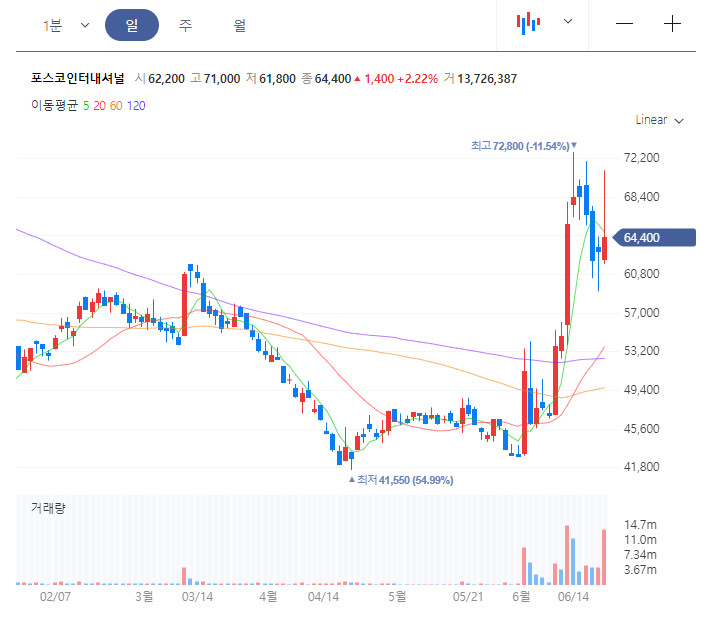Screen dimensions: 713x623
Task: Click the opening price 62,200 value
Action: tap(166, 79)
